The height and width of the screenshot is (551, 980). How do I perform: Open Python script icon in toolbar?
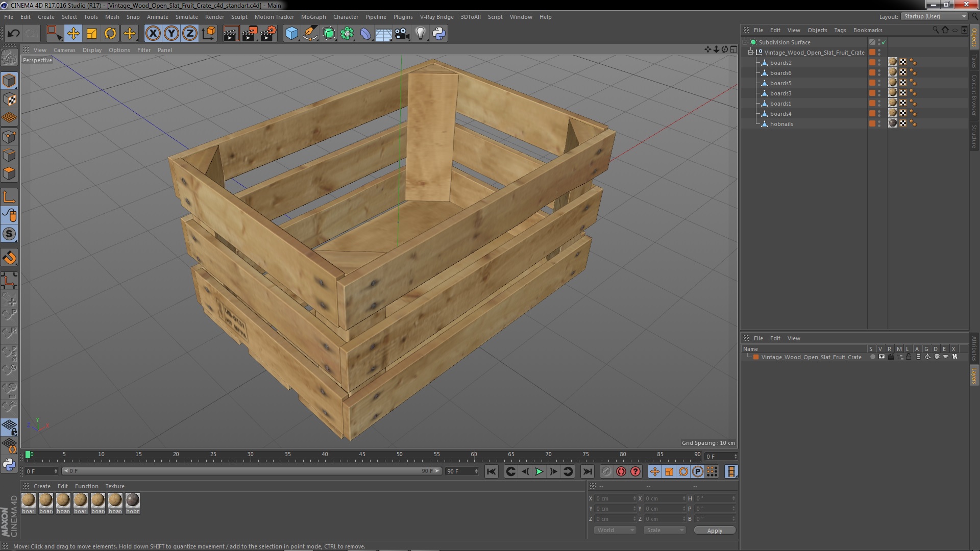click(x=439, y=34)
